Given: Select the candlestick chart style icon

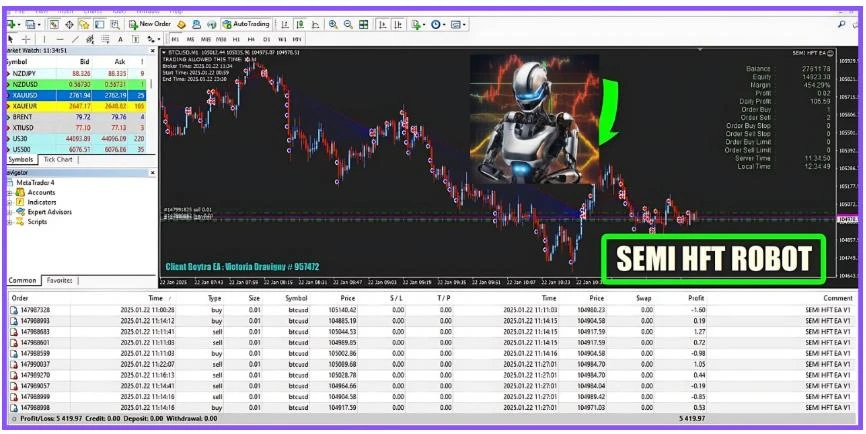Looking at the screenshot, I should point(300,24).
